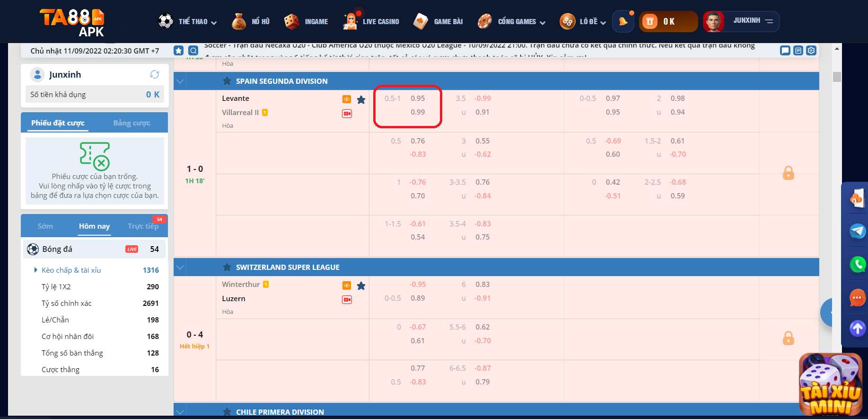Image resolution: width=868 pixels, height=419 pixels.
Task: Select Levante 0.95 handicap odds
Action: click(417, 98)
